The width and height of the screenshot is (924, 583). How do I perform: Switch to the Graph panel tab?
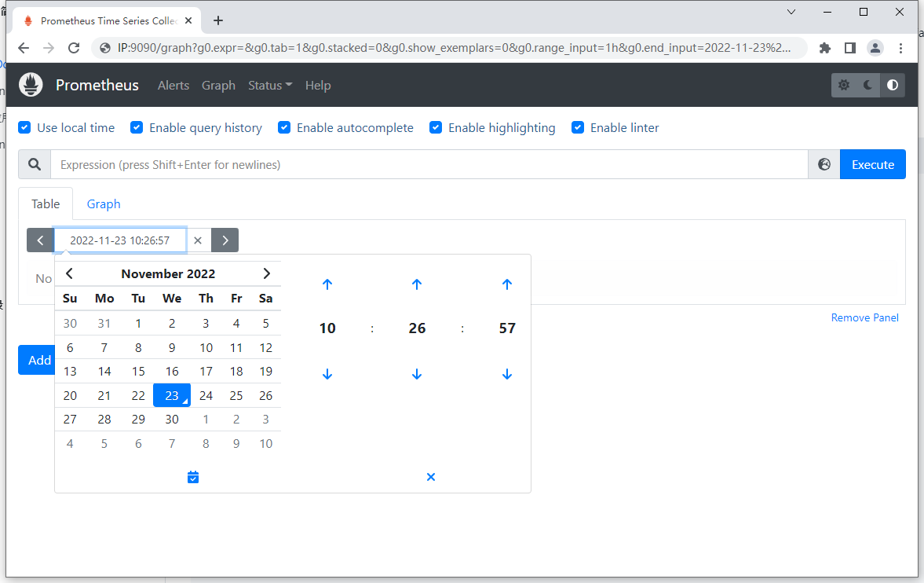point(104,203)
